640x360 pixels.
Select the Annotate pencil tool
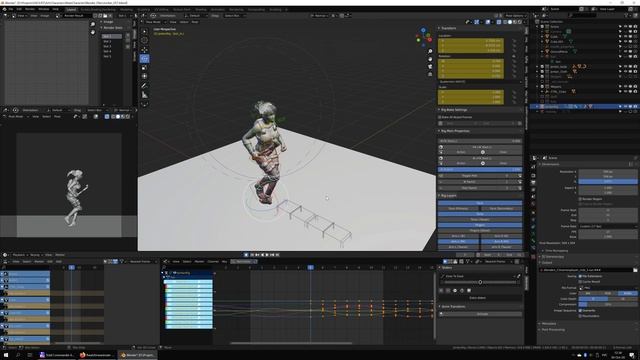tap(144, 86)
